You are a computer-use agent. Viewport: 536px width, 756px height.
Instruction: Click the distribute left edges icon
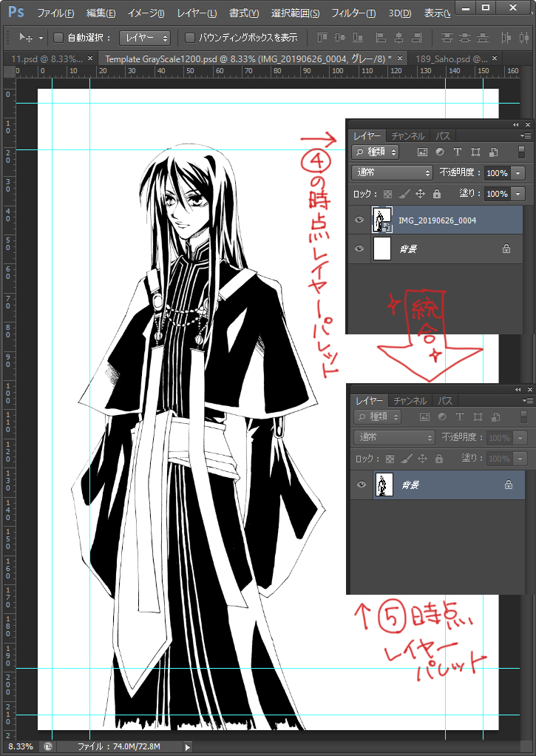[506, 37]
